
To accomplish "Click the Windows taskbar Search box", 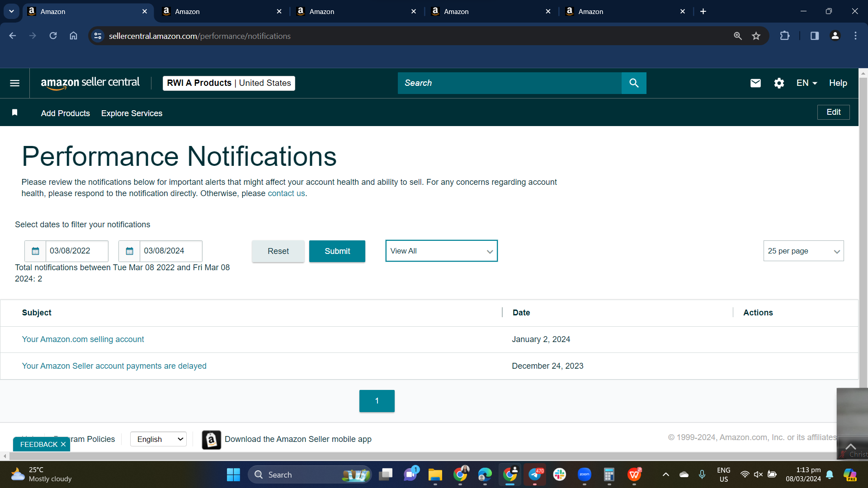I will pyautogui.click(x=310, y=474).
